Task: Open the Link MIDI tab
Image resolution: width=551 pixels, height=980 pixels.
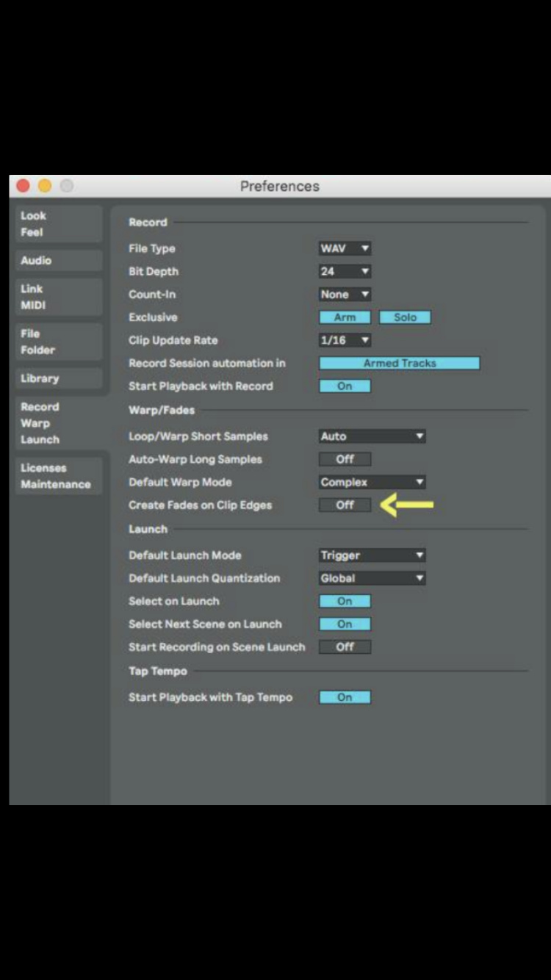Action: pos(57,298)
